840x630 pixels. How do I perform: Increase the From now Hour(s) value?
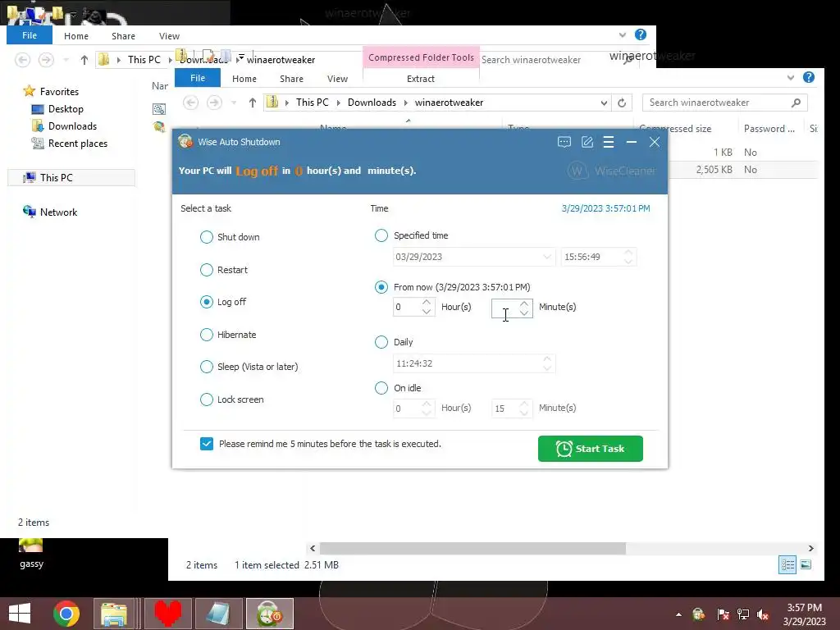(427, 303)
